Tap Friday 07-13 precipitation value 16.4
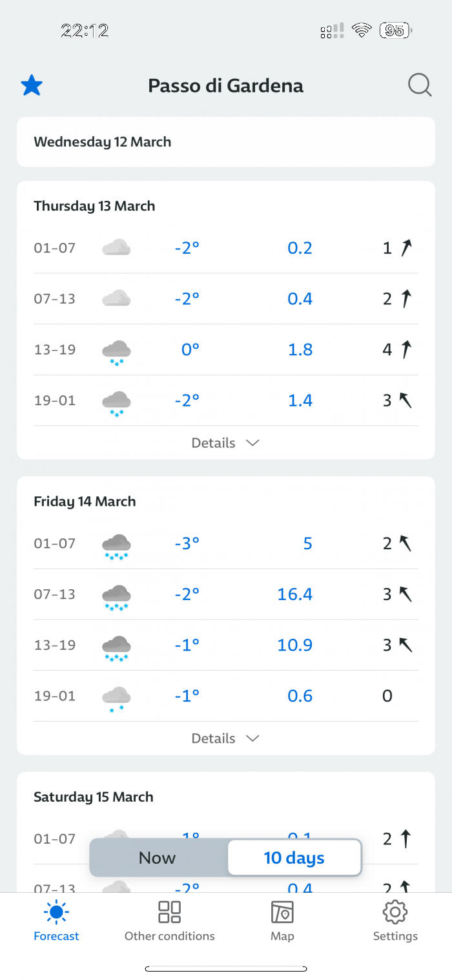452x980 pixels. pos(295,594)
